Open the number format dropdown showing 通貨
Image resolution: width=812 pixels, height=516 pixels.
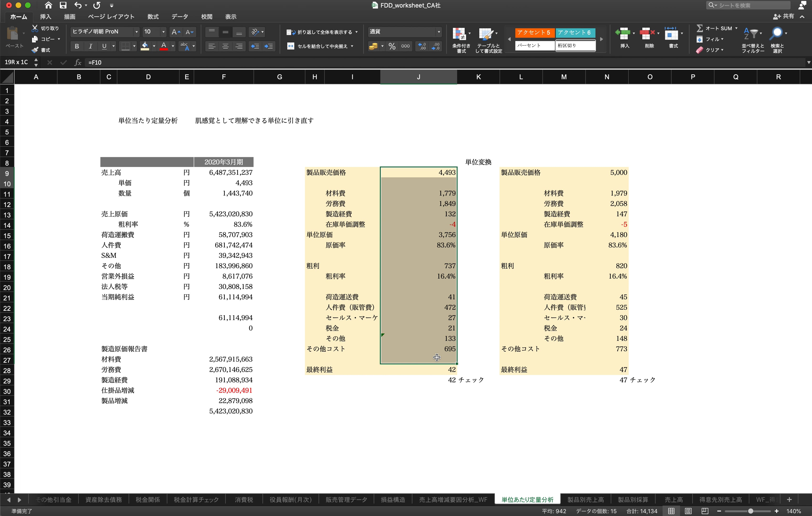pos(439,32)
